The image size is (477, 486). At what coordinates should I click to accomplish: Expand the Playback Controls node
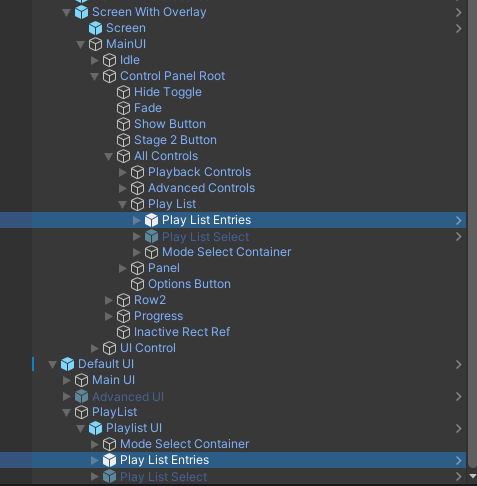pyautogui.click(x=123, y=172)
